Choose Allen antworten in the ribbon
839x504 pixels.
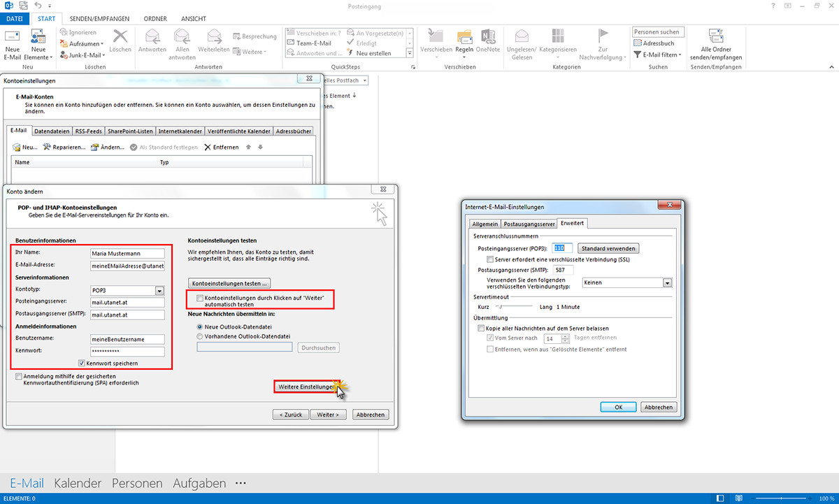click(182, 44)
